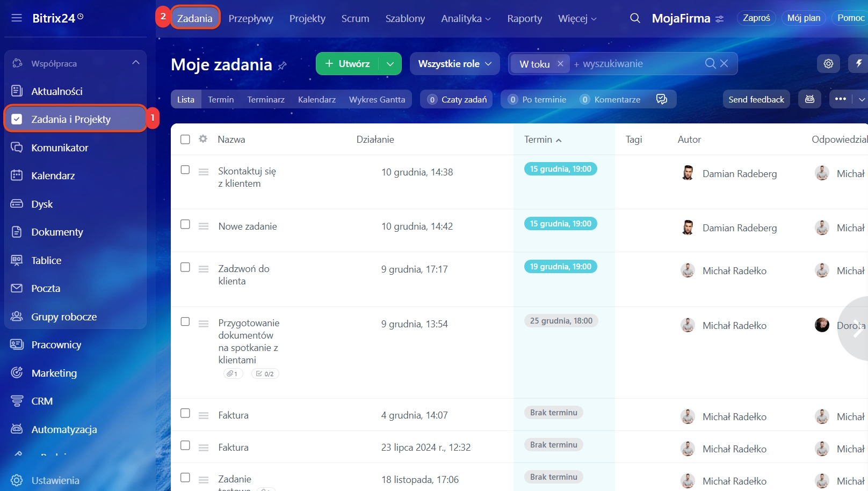The image size is (868, 491).
Task: Open the three-dots more actions button
Action: point(840,99)
